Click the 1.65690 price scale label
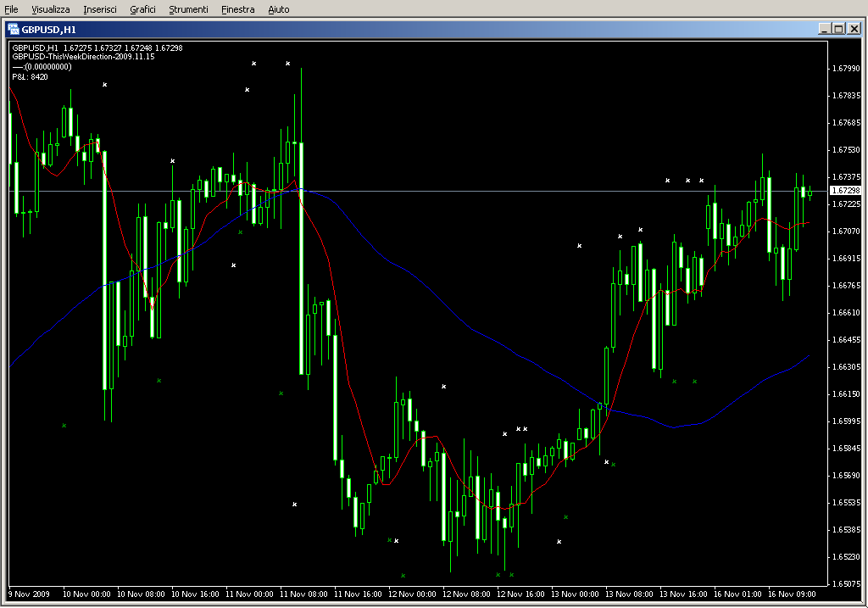The image size is (868, 608). tap(847, 476)
